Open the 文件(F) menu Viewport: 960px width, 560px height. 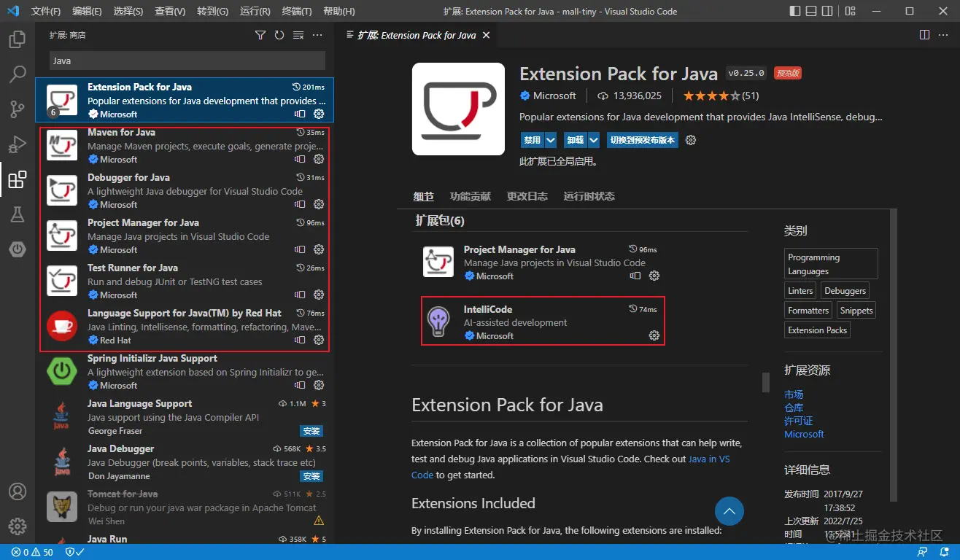coord(46,12)
